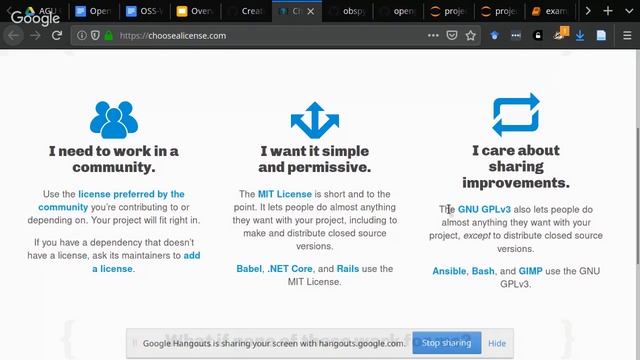Click the gray three-dot extension icon
The image size is (640, 360).
tap(516, 36)
